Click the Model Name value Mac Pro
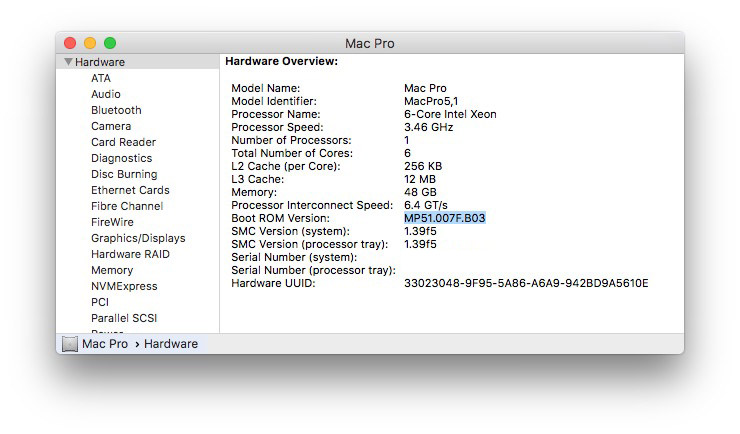 click(x=425, y=88)
